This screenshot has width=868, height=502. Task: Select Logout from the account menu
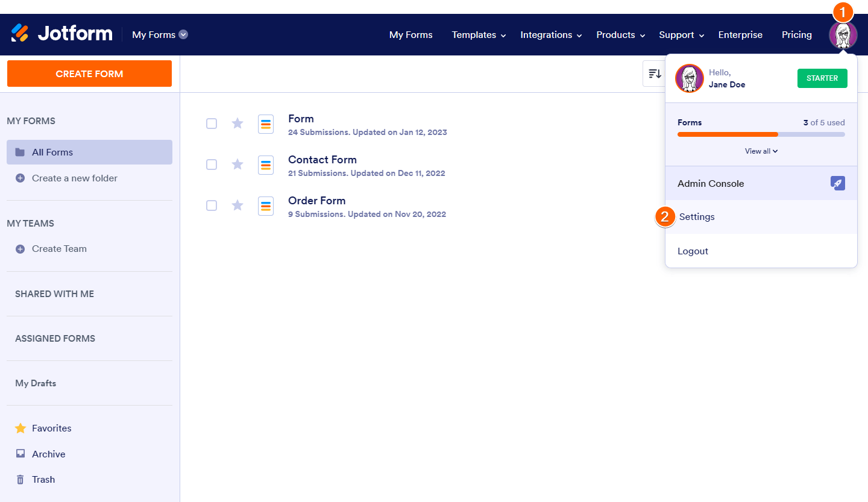[x=693, y=251]
